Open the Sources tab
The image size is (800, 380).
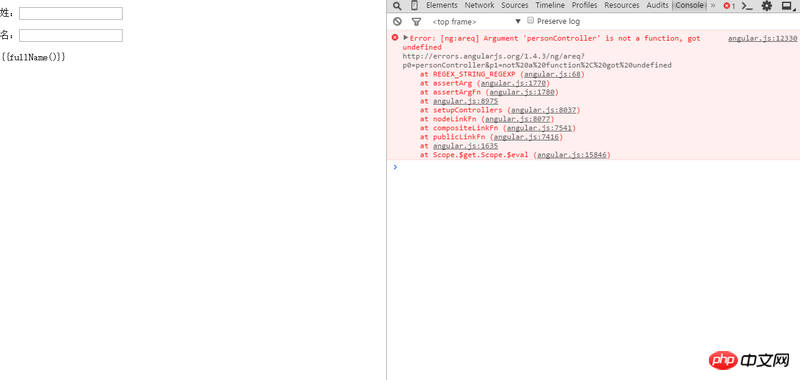click(515, 5)
